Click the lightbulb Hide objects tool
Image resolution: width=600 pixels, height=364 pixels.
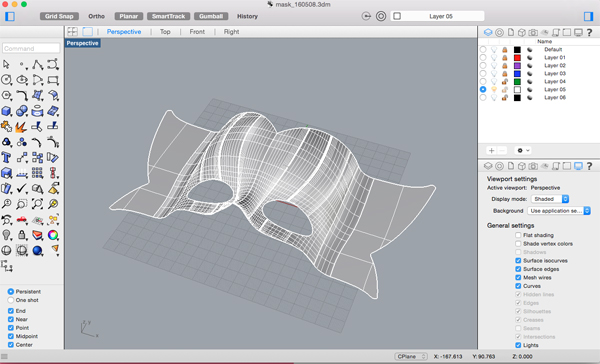pos(6,235)
